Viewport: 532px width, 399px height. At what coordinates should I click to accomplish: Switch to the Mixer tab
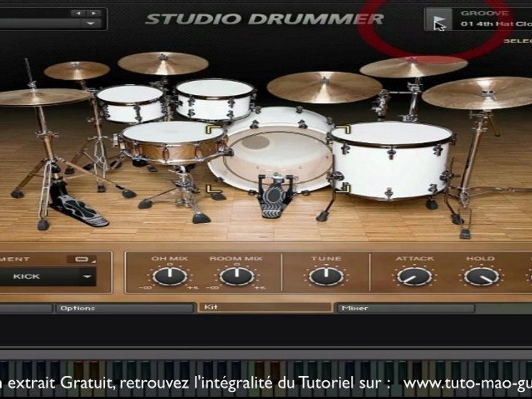coord(406,308)
